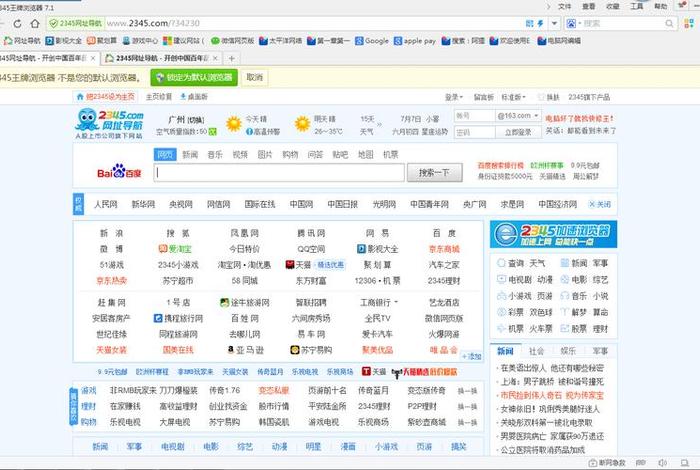Image resolution: width=700 pixels, height=470 pixels.
Task: Switch to the 娱乐 news tab
Action: click(x=568, y=351)
